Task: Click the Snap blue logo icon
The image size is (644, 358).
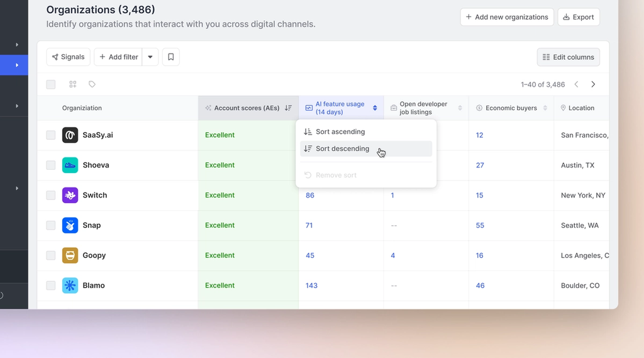Action: click(x=70, y=225)
